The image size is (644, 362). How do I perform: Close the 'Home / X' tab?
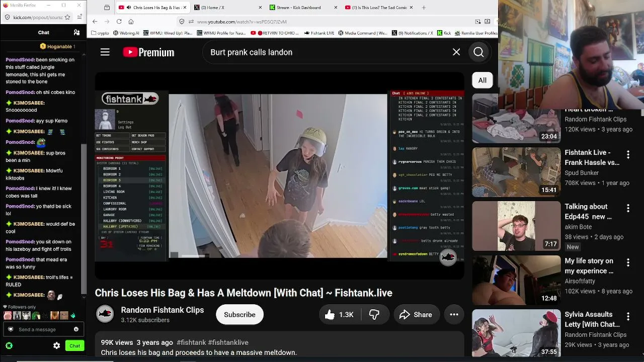click(x=260, y=8)
